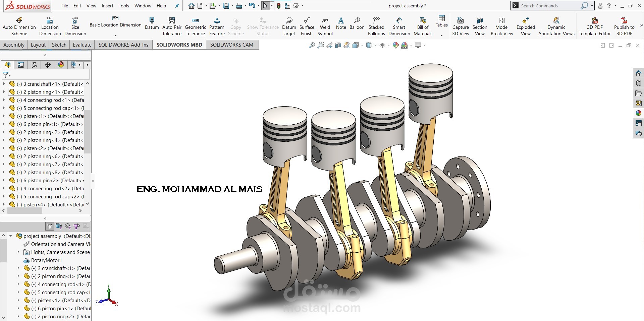Toggle the section view display icon
This screenshot has height=321, width=644.
pos(338,45)
